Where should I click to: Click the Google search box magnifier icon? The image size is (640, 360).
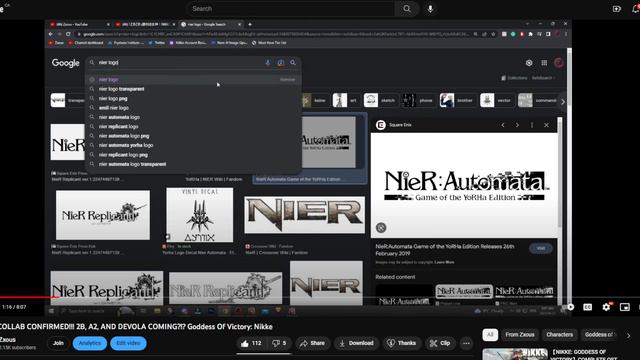click(x=293, y=62)
